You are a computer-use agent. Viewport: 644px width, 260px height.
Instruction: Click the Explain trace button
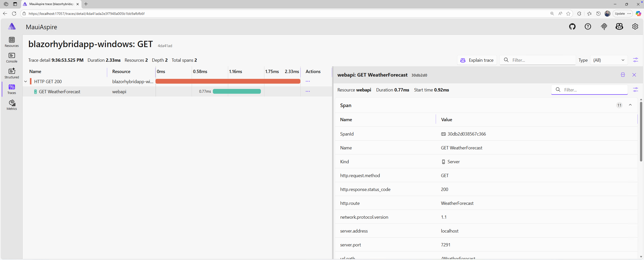[477, 60]
